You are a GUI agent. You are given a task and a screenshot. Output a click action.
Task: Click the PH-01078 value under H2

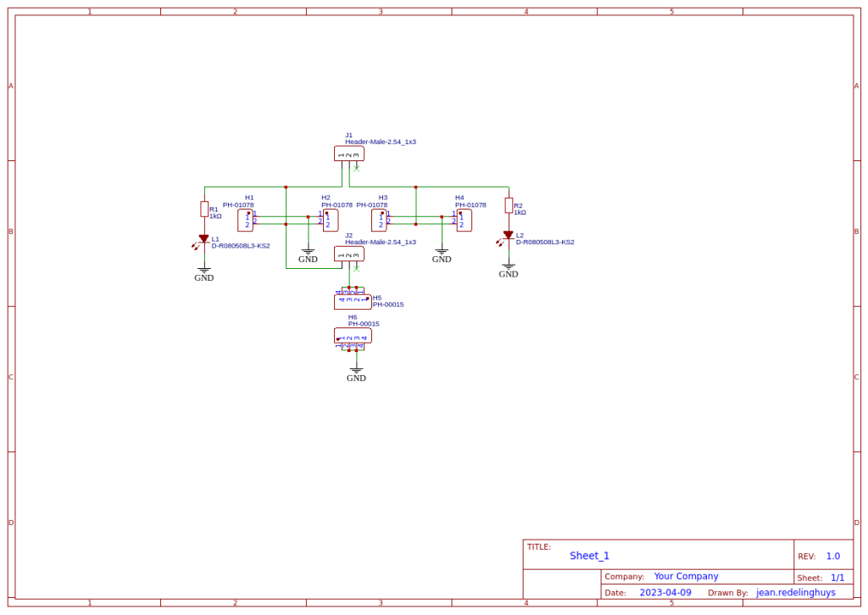[337, 205]
